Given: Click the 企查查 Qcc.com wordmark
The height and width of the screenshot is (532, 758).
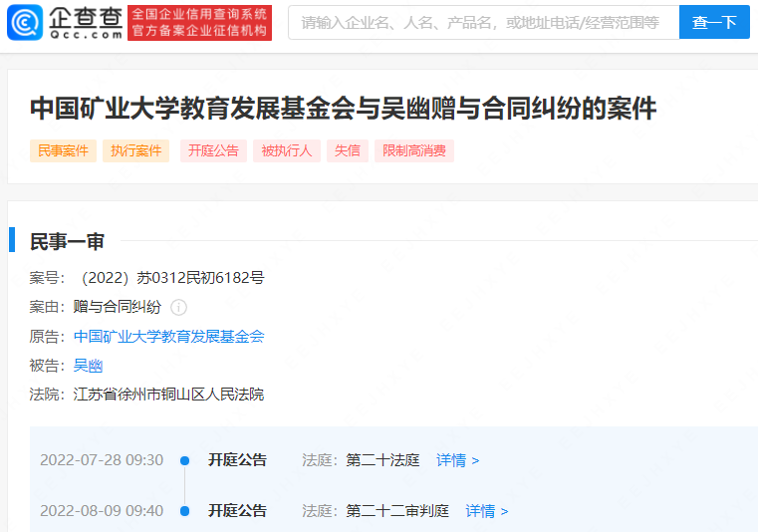Looking at the screenshot, I should (86, 23).
